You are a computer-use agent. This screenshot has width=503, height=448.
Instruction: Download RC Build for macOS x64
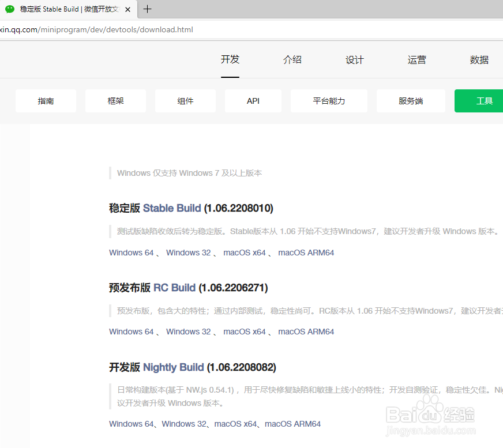[245, 332]
